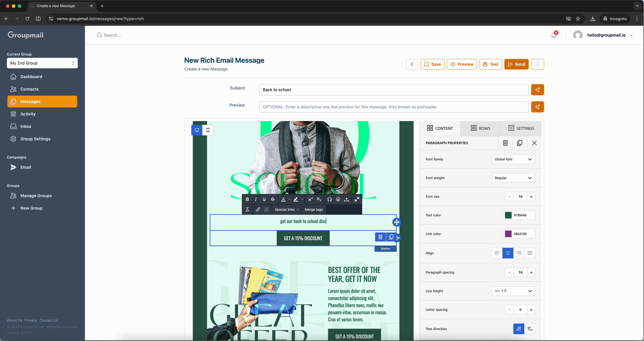Duplicate paragraph via properties panel copy icon

(519, 143)
